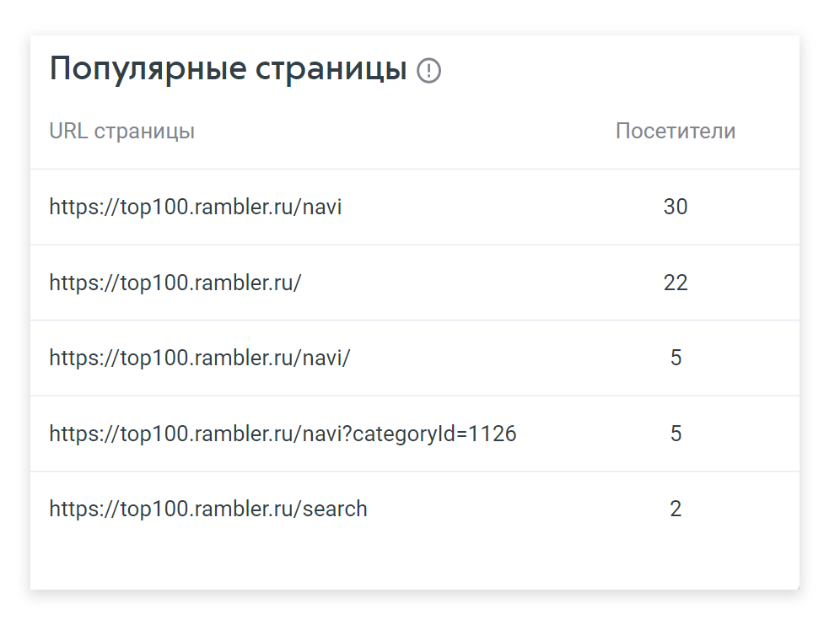Select the visitor count 22
Image resolution: width=840 pixels, height=620 pixels.
click(x=675, y=283)
